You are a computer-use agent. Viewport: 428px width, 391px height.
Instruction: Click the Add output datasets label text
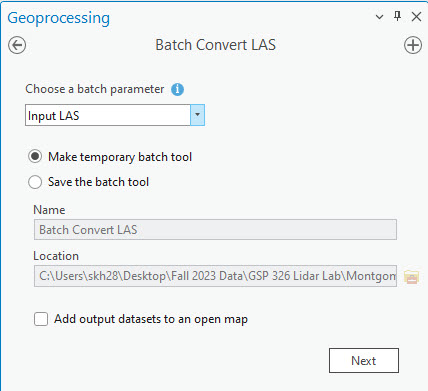(x=151, y=319)
